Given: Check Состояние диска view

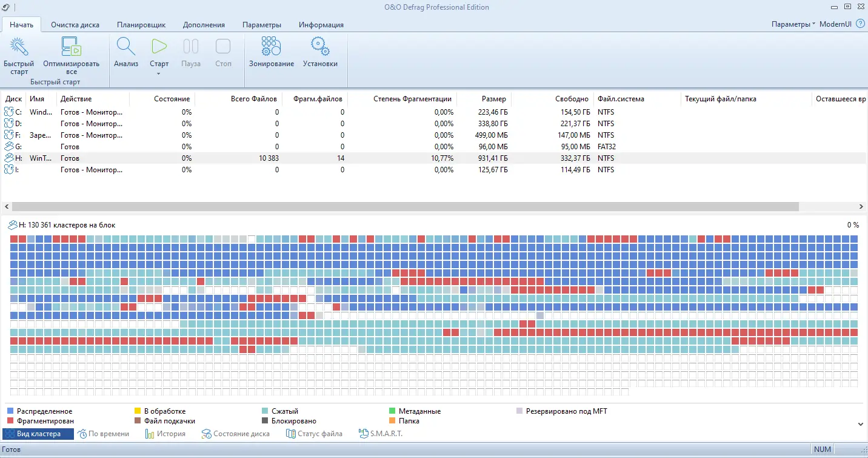Looking at the screenshot, I should pos(235,433).
